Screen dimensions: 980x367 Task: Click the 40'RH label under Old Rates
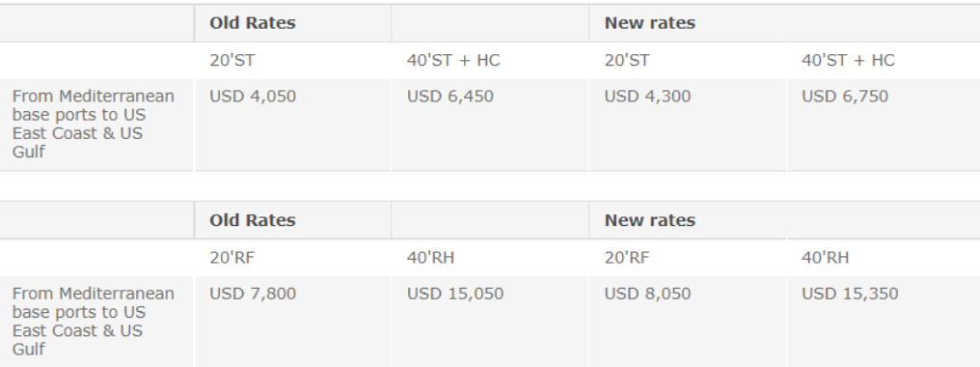[430, 258]
